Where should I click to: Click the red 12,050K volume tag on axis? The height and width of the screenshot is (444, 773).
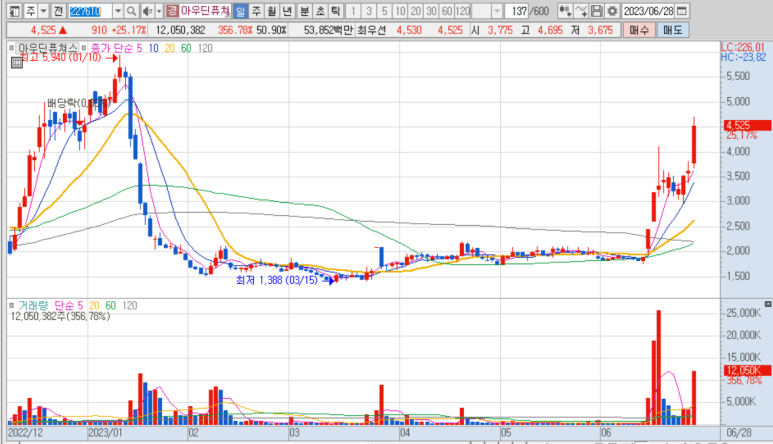(x=748, y=371)
